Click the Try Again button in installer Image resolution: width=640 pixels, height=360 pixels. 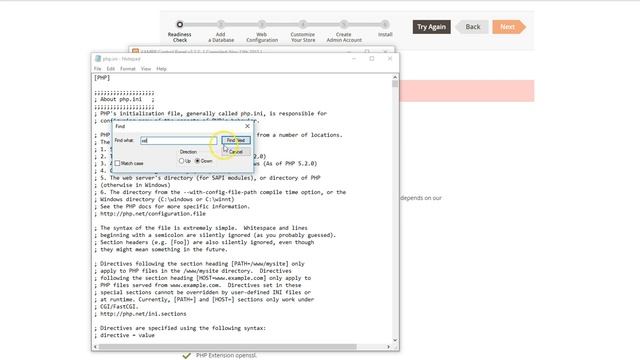431,27
